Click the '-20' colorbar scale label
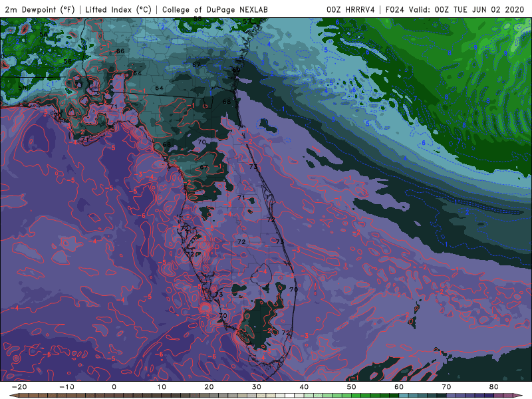Image resolution: width=532 pixels, height=399 pixels. pyautogui.click(x=19, y=387)
